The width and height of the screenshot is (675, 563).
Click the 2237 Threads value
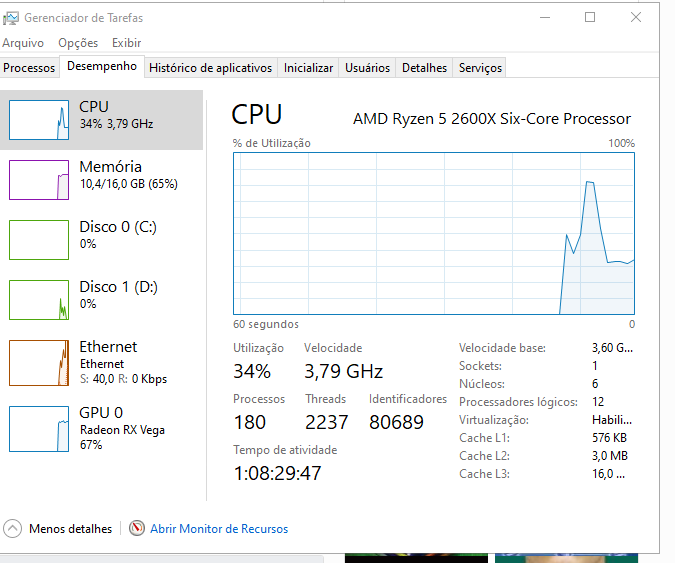coord(326,422)
